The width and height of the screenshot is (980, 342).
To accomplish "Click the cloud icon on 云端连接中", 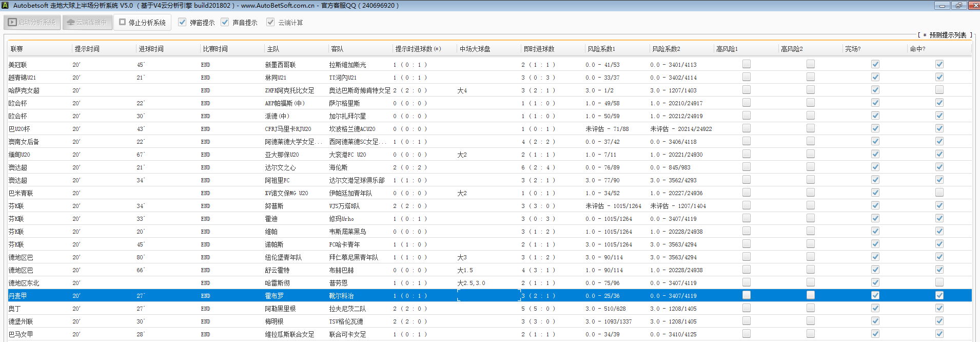I will coord(71,23).
